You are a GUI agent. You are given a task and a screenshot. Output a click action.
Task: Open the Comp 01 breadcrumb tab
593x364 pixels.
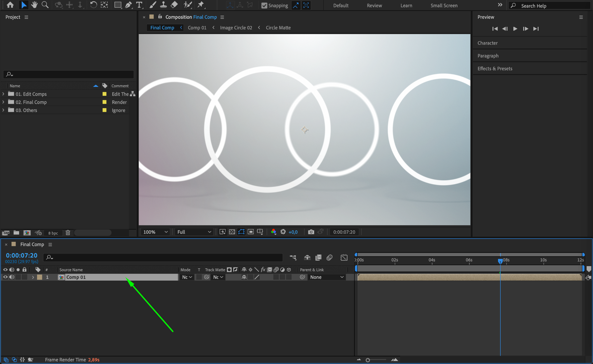(x=197, y=28)
